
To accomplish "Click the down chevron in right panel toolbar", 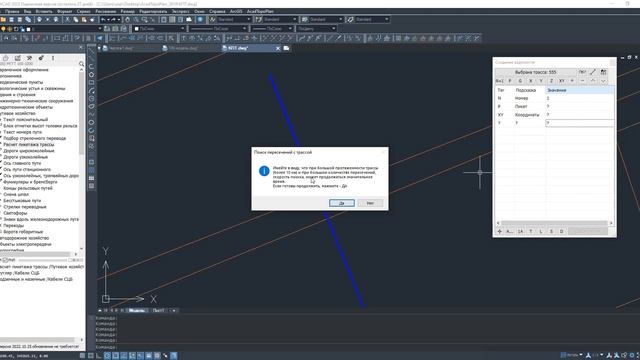I will [x=603, y=81].
